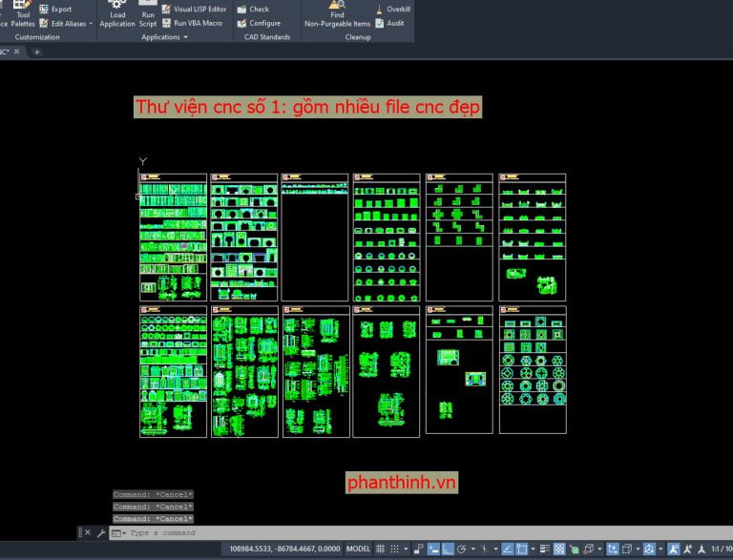Click Find Non-Purgeable Items
Screen dimensions: 733x560
337,14
